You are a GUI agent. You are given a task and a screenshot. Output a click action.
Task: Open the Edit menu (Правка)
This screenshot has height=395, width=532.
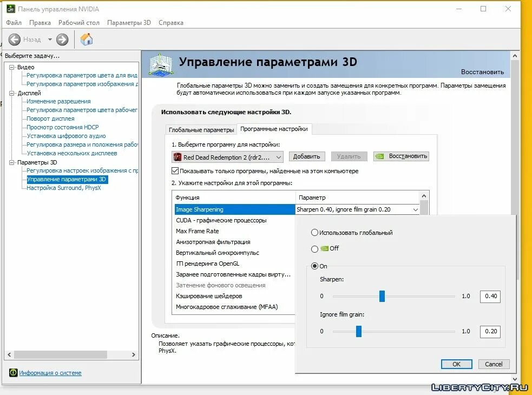[x=40, y=22]
